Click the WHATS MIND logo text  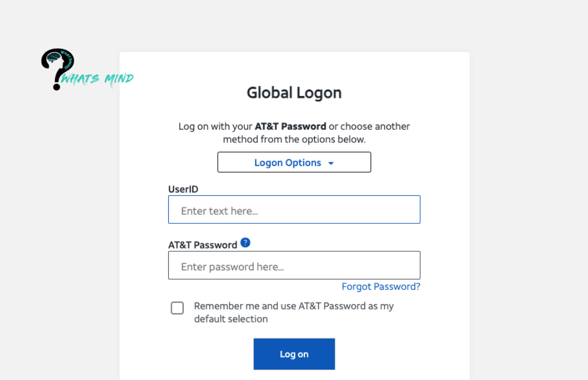98,79
